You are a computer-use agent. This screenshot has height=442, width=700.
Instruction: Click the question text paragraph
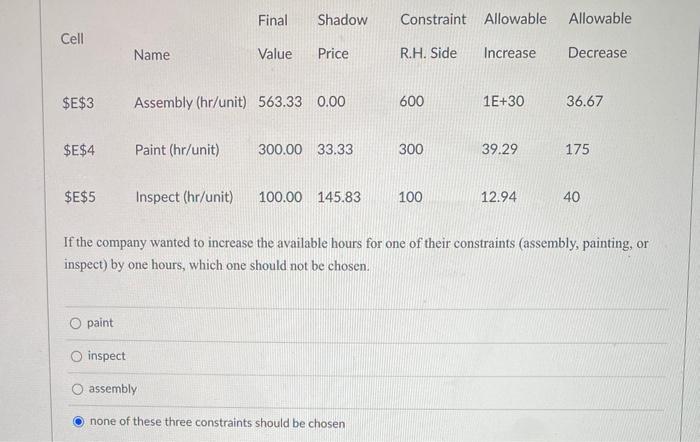pyautogui.click(x=355, y=255)
